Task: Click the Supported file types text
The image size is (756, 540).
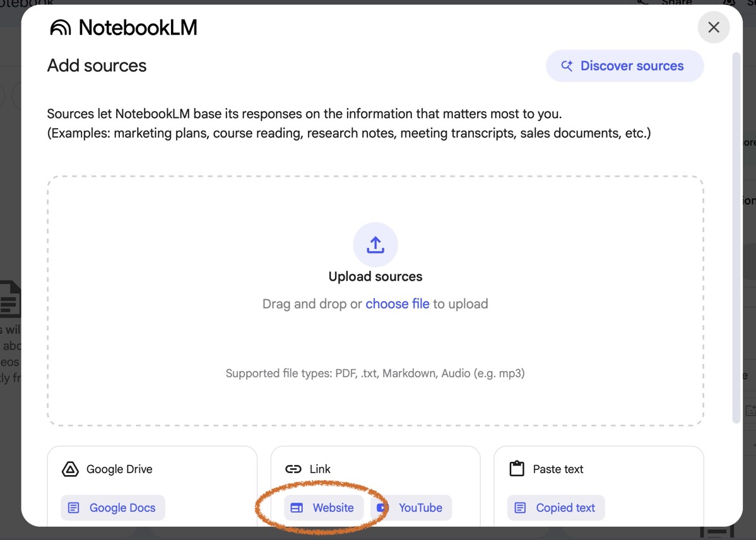Action: [x=375, y=373]
